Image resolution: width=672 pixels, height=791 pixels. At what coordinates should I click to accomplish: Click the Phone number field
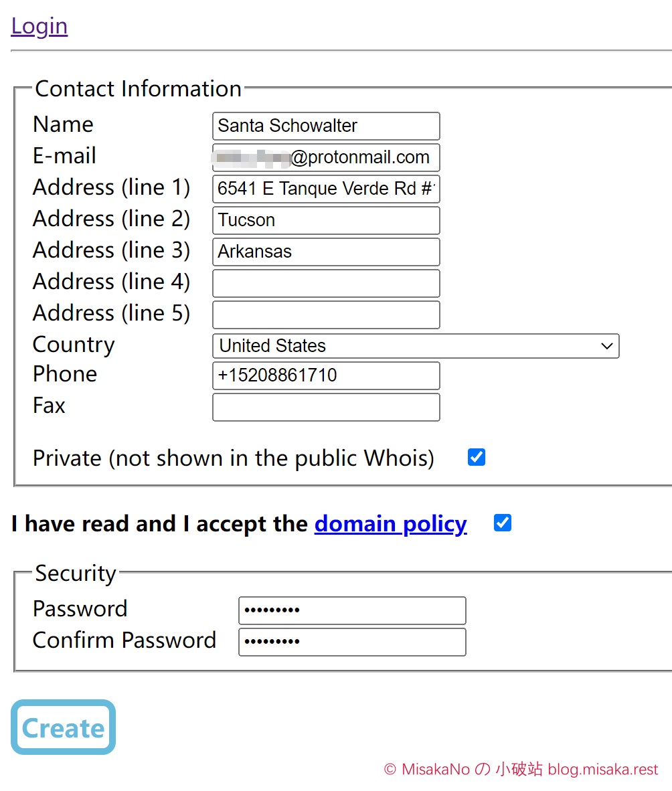click(326, 375)
